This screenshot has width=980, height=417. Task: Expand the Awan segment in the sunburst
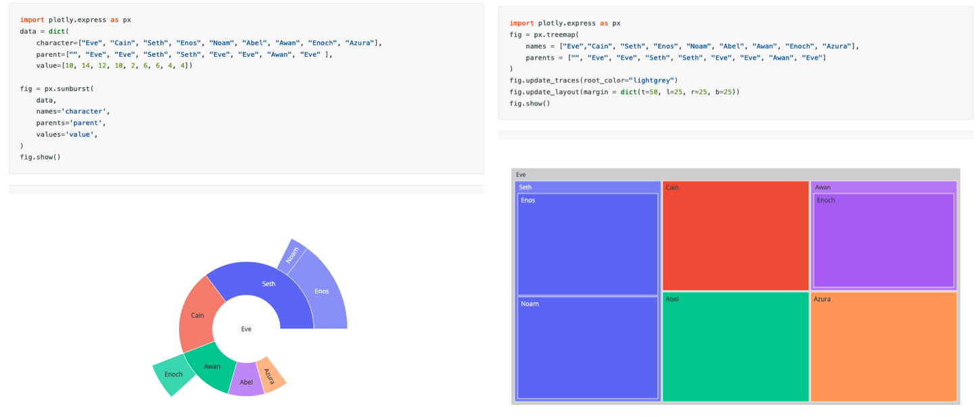[212, 366]
